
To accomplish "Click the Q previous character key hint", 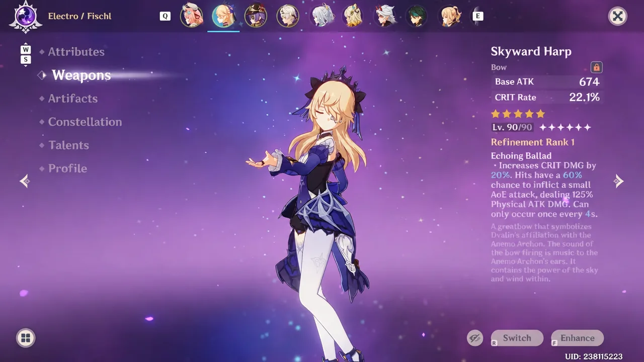I will pyautogui.click(x=165, y=16).
